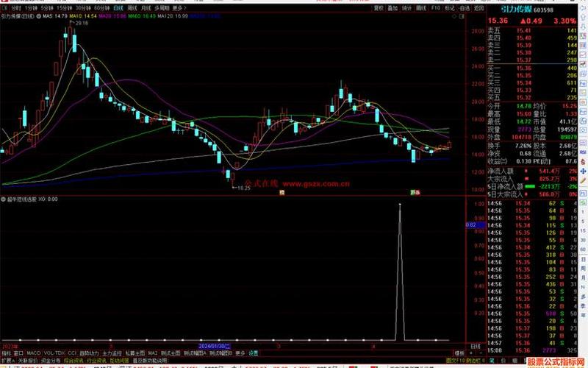This screenshot has height=368, width=588.
Task: Click the round icon beside the indicator name
Action: (x=4, y=199)
